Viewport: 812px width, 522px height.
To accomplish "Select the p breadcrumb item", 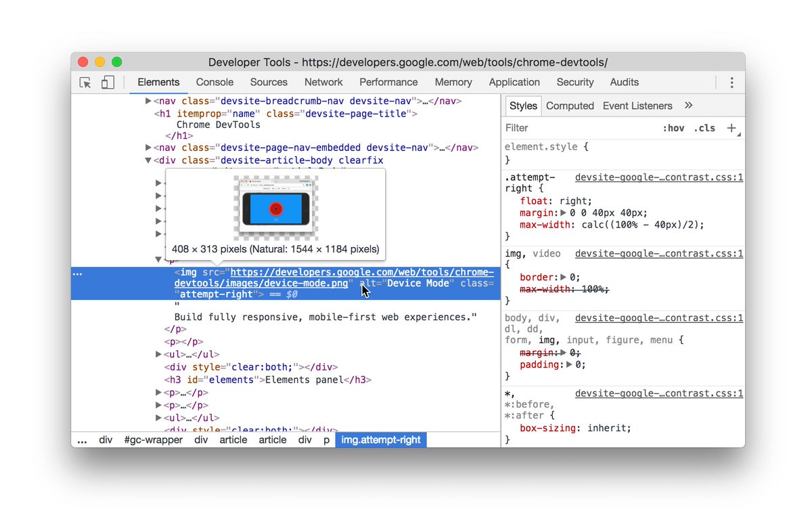I will coord(326,440).
